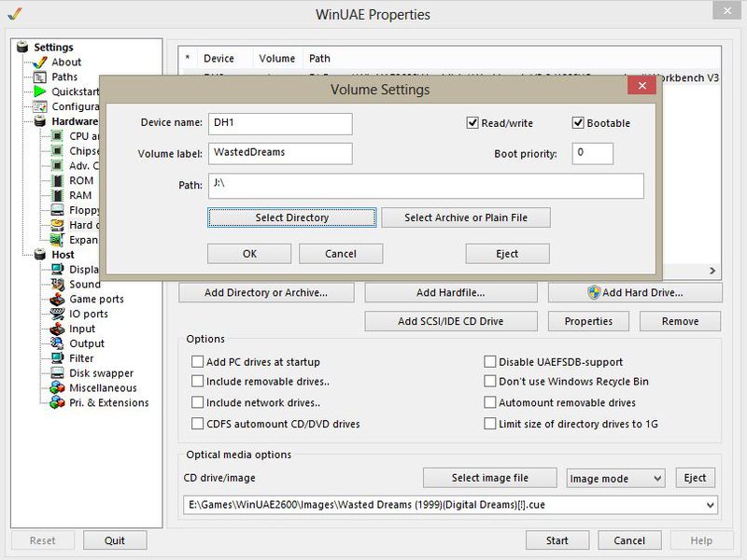Click Select image file button

click(489, 478)
